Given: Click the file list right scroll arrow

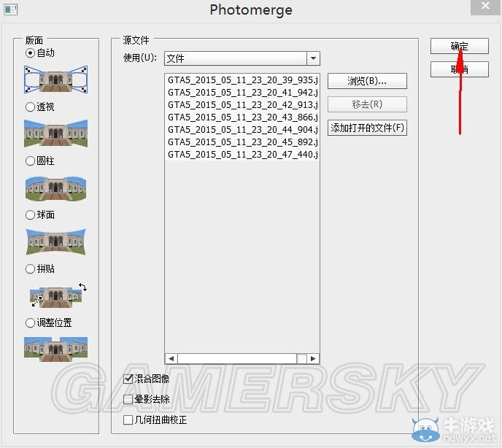Looking at the screenshot, I should pyautogui.click(x=313, y=358).
